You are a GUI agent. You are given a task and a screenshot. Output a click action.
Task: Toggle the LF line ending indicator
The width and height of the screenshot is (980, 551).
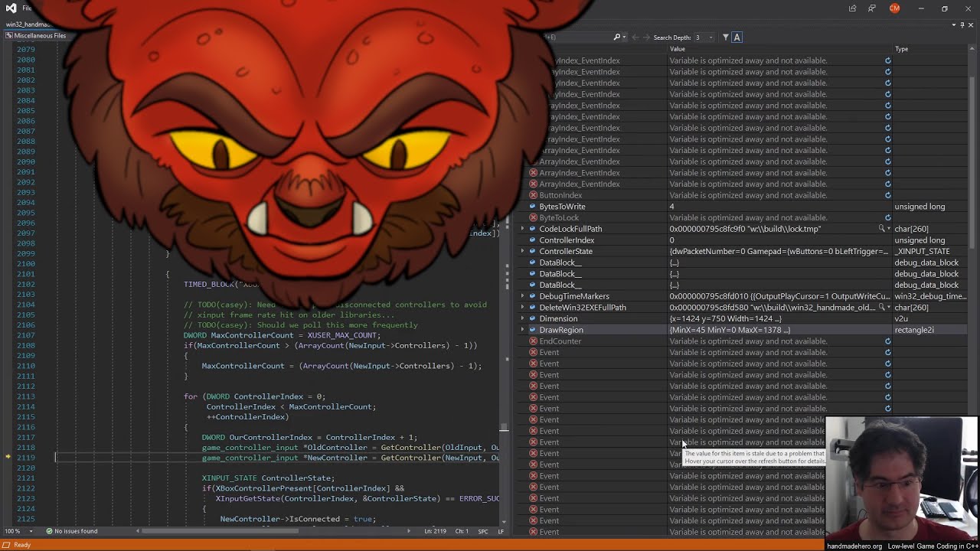pyautogui.click(x=501, y=531)
